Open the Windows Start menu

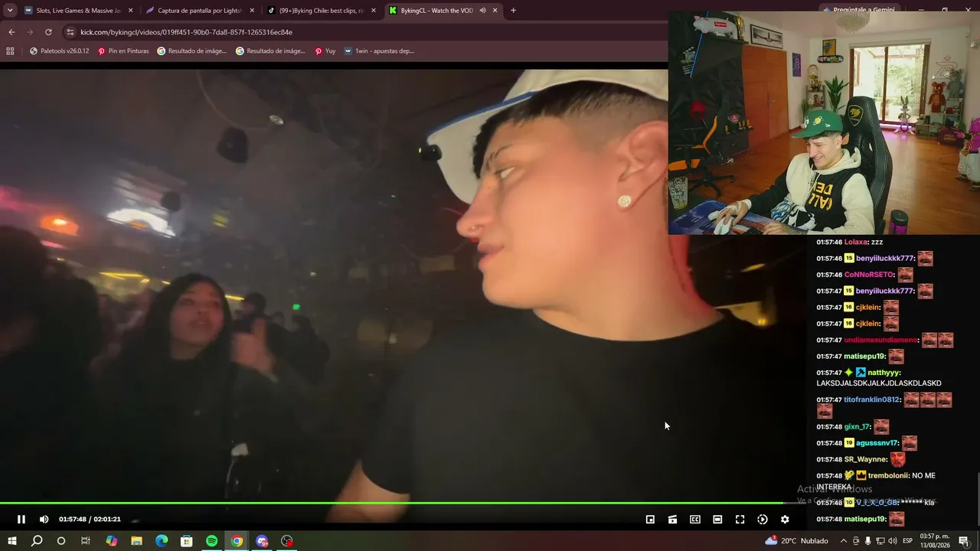[11, 541]
